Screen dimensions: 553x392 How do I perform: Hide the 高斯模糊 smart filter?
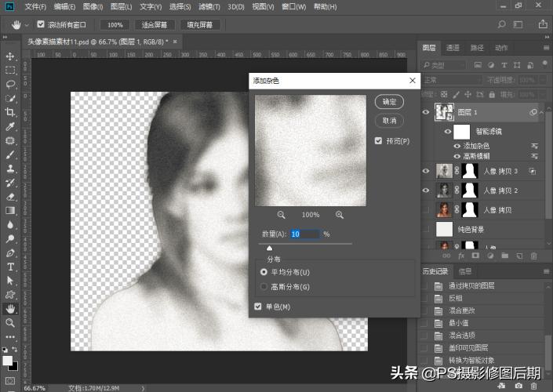(457, 156)
